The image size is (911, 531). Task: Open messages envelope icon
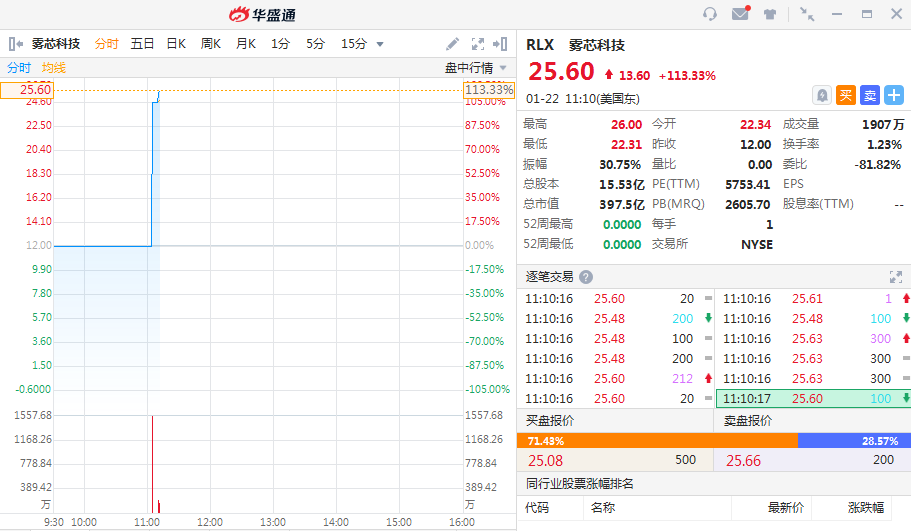pyautogui.click(x=741, y=13)
